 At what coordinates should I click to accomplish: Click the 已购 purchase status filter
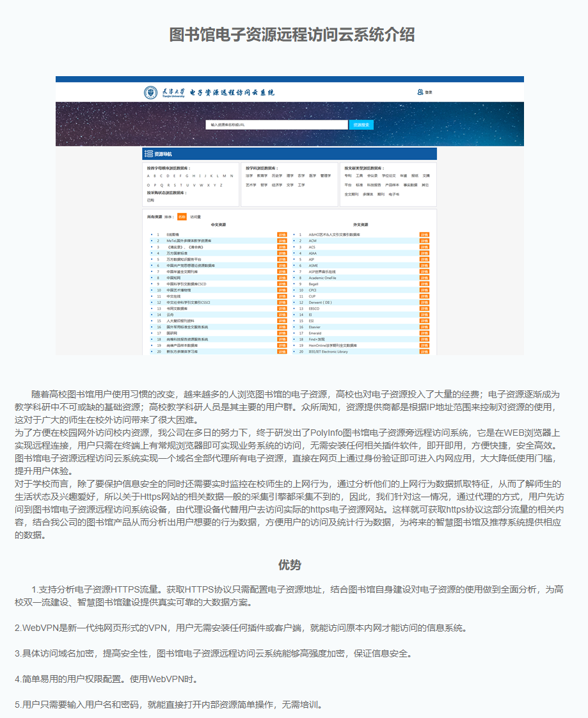coord(150,200)
